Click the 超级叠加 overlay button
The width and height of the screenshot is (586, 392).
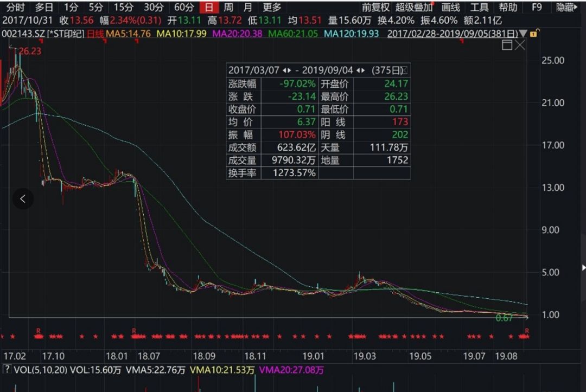413,7
